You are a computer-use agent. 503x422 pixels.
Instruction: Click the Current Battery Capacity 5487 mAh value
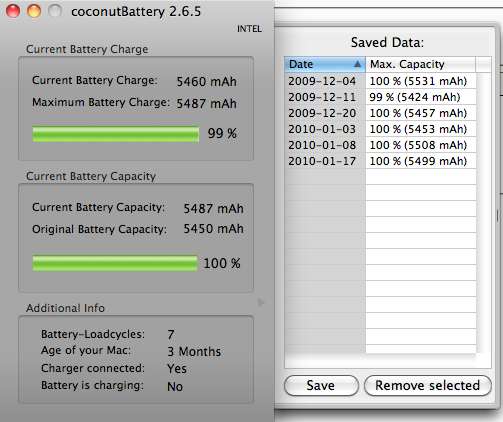pos(213,209)
